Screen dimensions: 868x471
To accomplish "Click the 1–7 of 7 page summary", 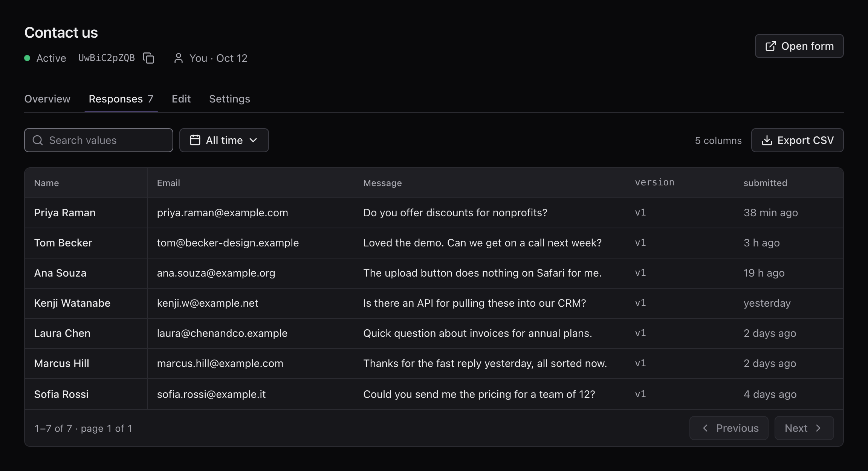I will click(83, 428).
